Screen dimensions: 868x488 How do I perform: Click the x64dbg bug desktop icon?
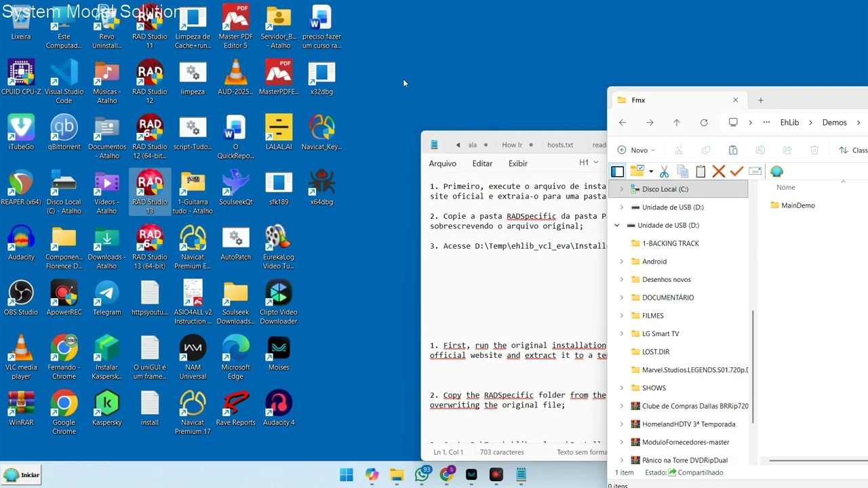[321, 188]
